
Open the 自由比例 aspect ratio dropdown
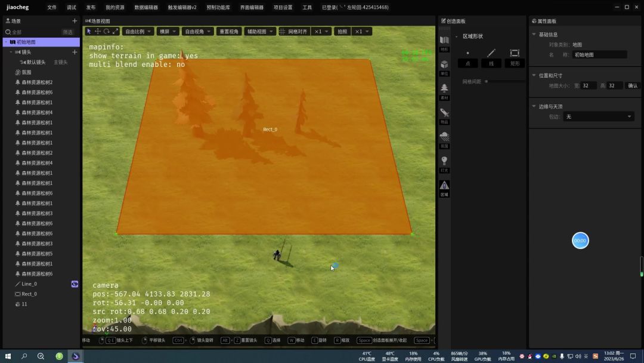[138, 31]
